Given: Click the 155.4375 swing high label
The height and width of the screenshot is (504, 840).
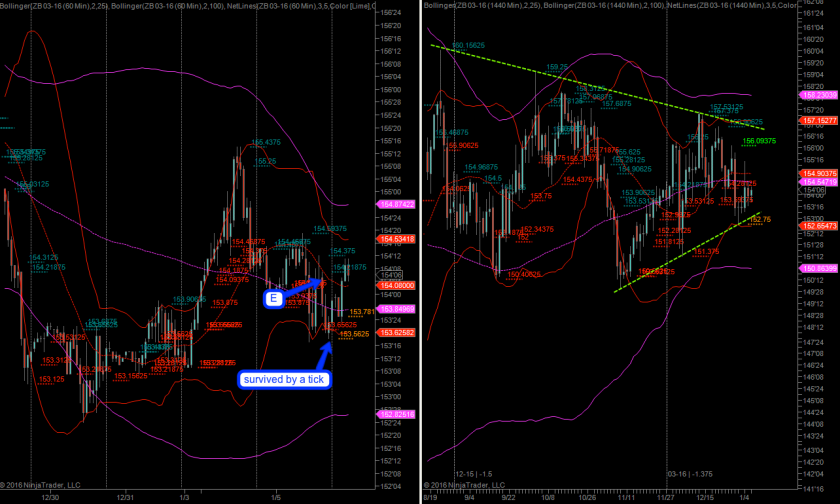Looking at the screenshot, I should pos(266,142).
